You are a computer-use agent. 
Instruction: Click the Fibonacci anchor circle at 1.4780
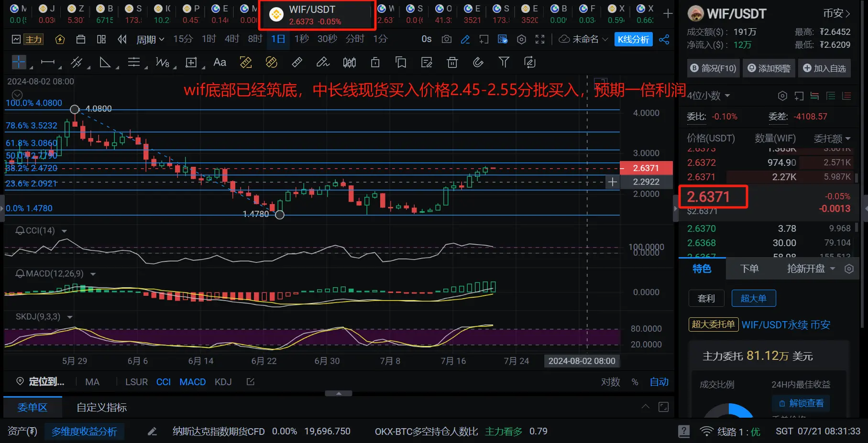coord(280,215)
